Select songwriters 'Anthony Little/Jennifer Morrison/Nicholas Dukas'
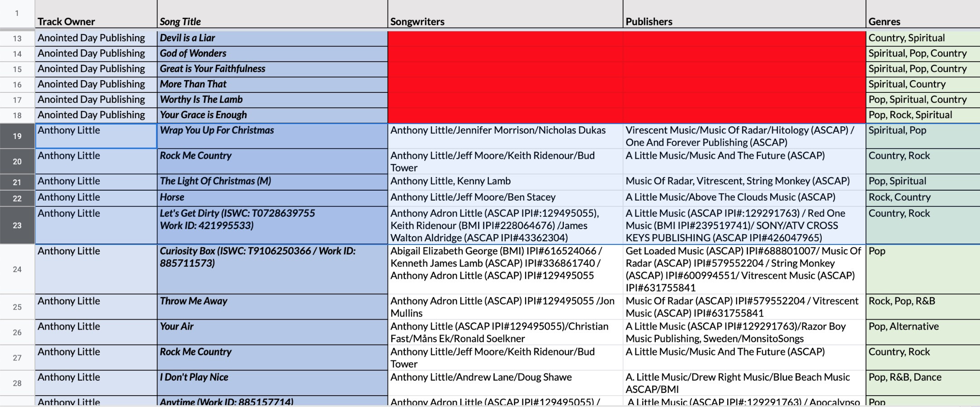The height and width of the screenshot is (407, 980). point(505,136)
